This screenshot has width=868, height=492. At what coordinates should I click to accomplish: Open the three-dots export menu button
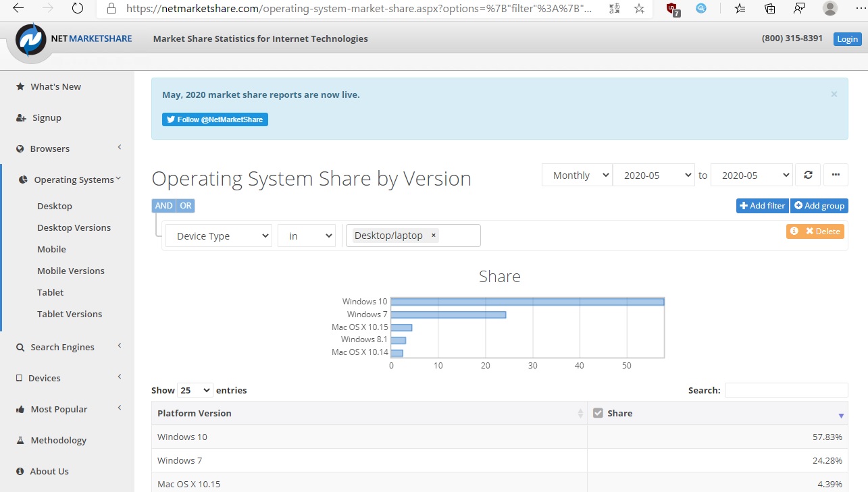(x=836, y=175)
